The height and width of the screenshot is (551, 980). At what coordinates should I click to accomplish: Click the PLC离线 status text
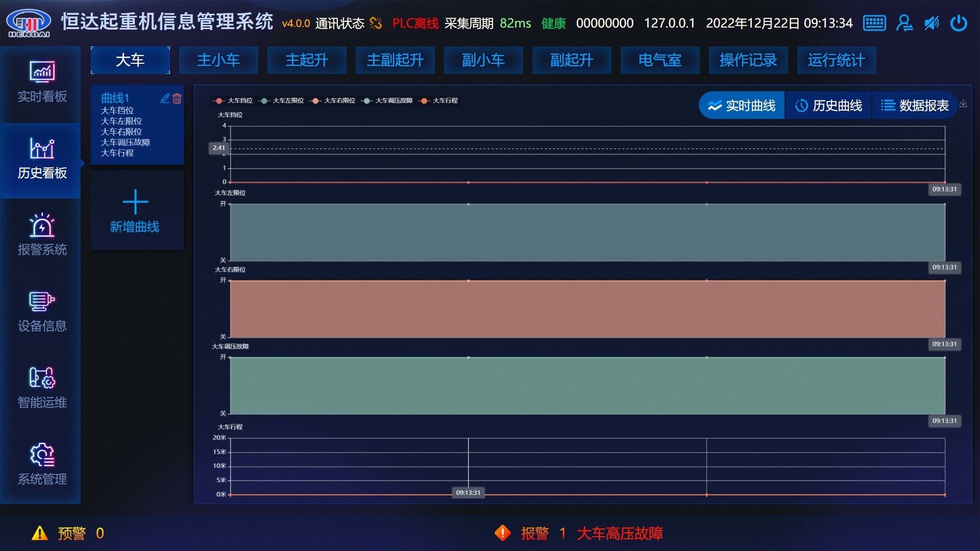(415, 23)
